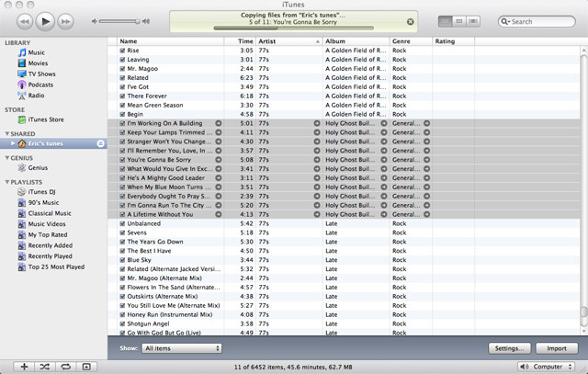This screenshot has width=588, height=374.
Task: Open the Show All items dropdown
Action: (182, 348)
